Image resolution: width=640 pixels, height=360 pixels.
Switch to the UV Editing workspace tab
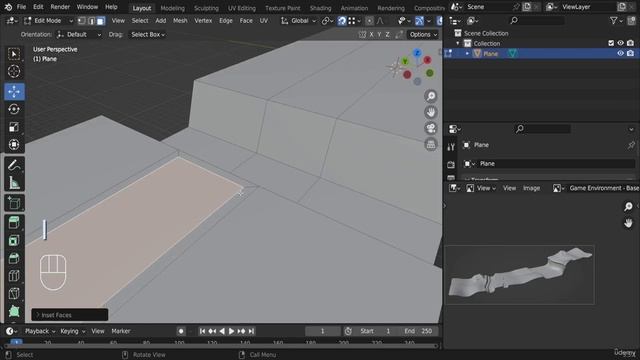point(242,8)
